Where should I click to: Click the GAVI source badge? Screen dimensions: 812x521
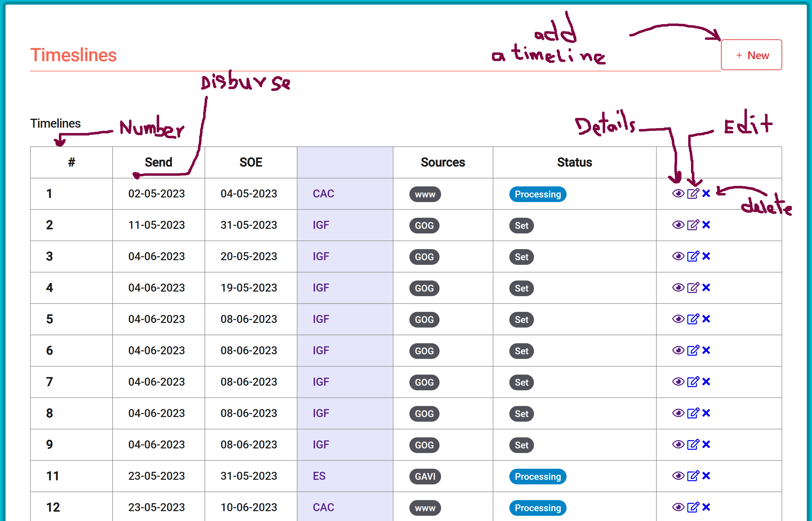click(425, 476)
